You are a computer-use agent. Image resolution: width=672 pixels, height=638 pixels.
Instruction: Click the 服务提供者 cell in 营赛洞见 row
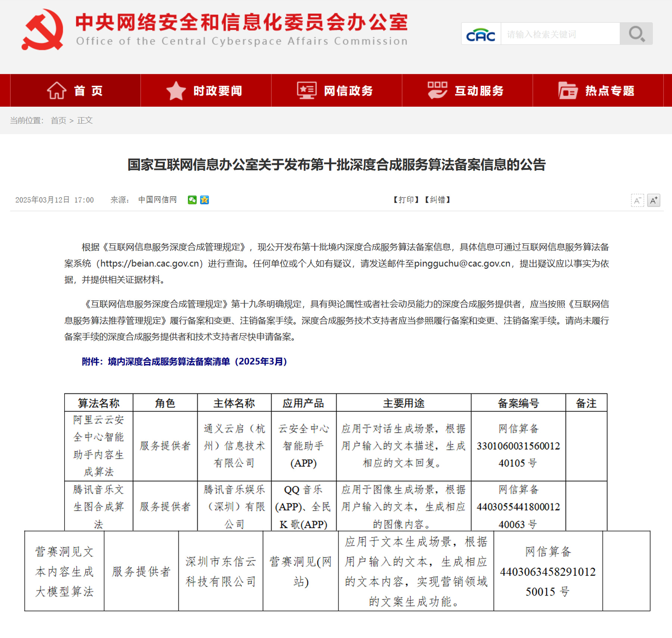[141, 571]
